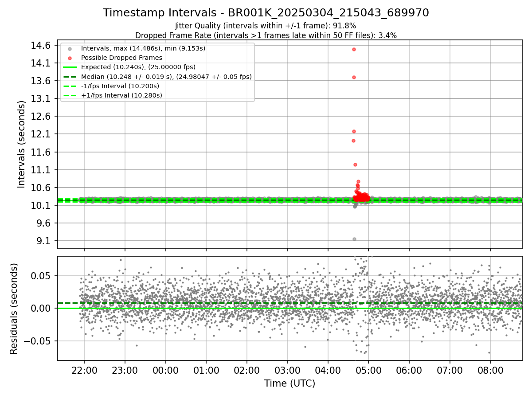Click y-axis tick label '13.6'
Viewport: 532px width, 399px height.
point(41,81)
